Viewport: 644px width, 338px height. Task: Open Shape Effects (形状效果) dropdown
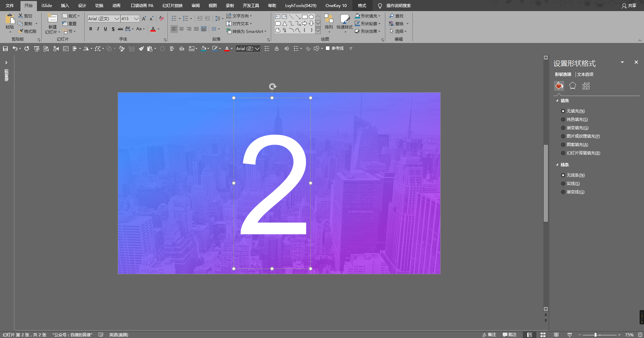[368, 31]
